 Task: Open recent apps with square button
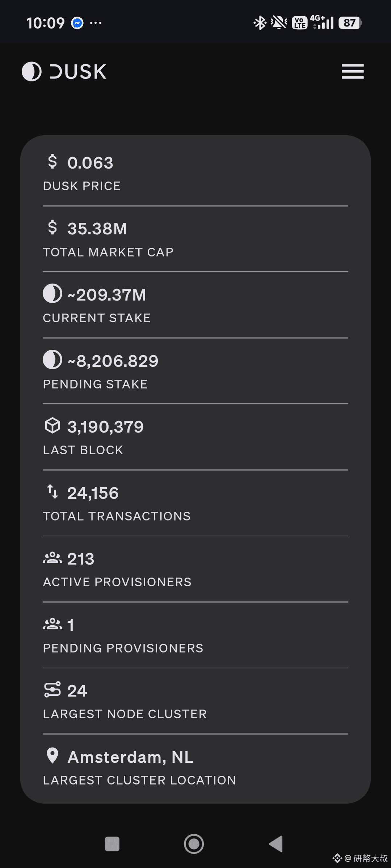[x=112, y=844]
